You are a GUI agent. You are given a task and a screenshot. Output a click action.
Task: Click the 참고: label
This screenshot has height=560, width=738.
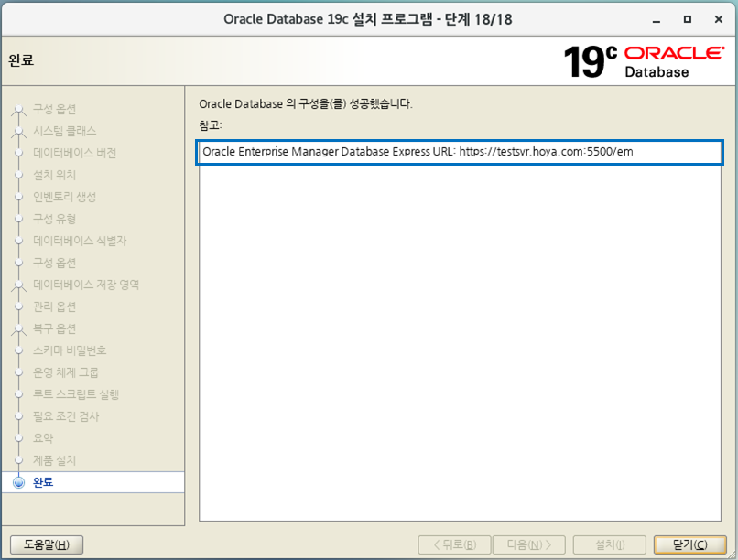click(211, 125)
